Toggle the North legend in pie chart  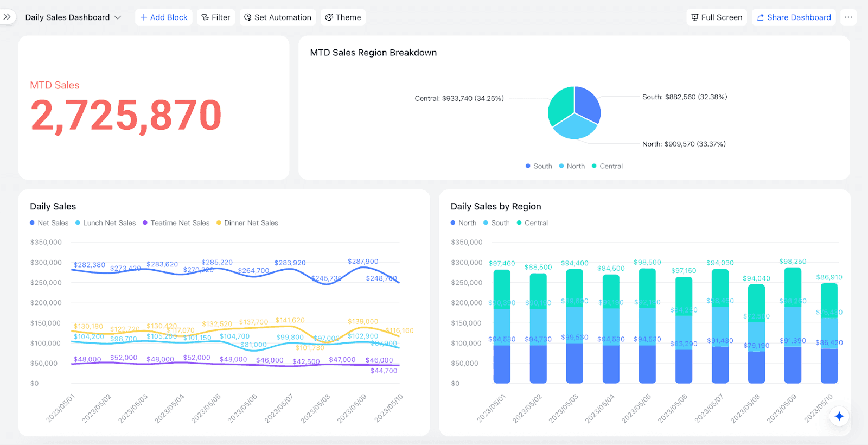click(x=572, y=166)
